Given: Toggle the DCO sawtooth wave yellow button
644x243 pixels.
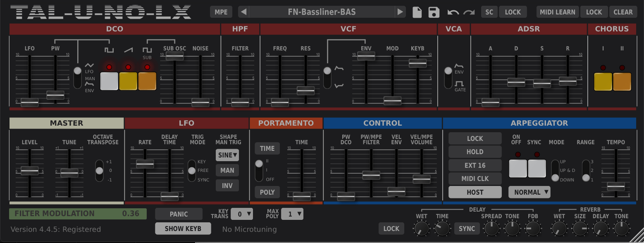Looking at the screenshot, I should point(128,81).
